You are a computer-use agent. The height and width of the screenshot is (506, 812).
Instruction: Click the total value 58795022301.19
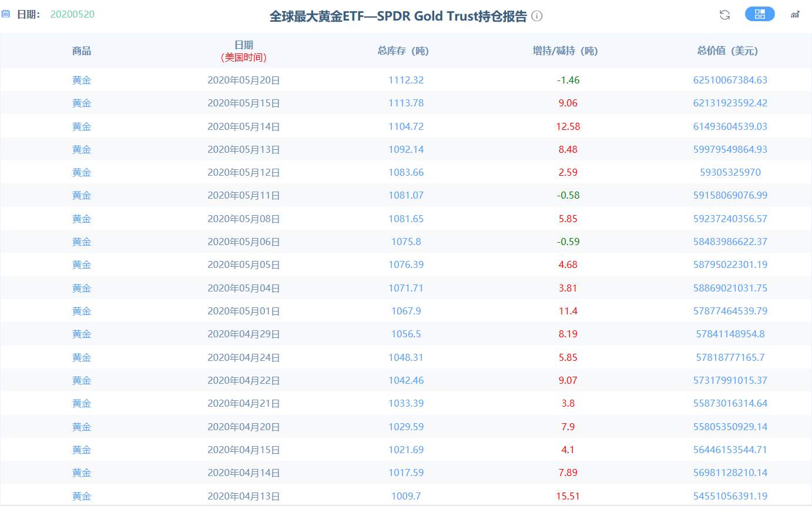730,264
